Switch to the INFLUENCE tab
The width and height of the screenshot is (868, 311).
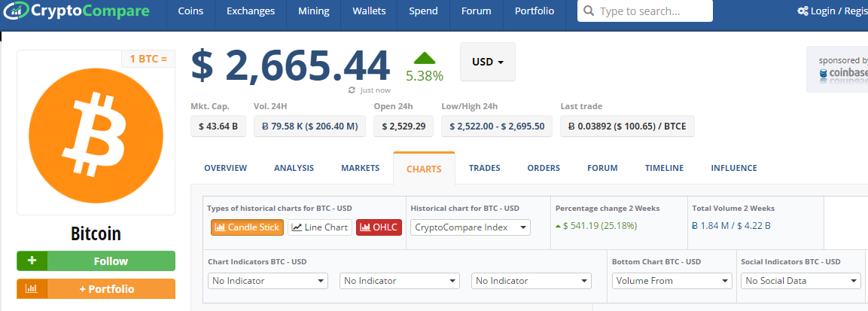tap(734, 168)
